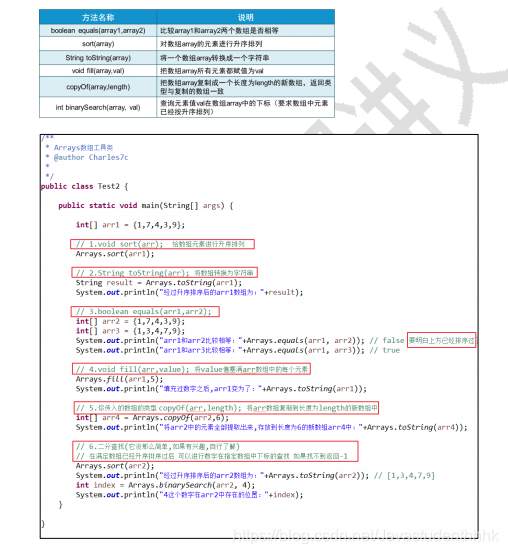Image resolution: width=508 pixels, height=554 pixels.
Task: Click the description '对数组array的元素进行升序排列'
Action: pos(211,44)
